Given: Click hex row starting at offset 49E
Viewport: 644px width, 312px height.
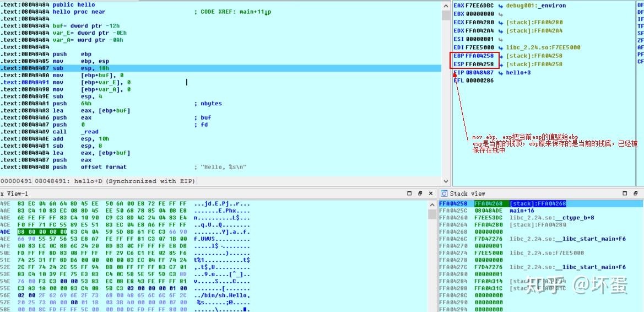Looking at the screenshot, I should 125,204.
